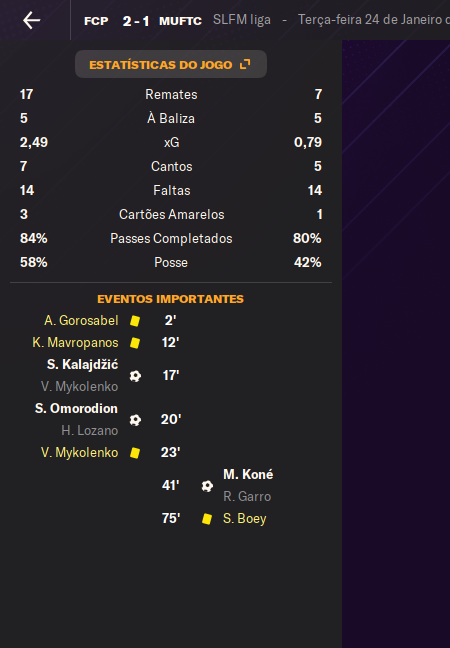Click the xG statistic row label
Viewport: 450px width, 648px height.
coord(171,143)
